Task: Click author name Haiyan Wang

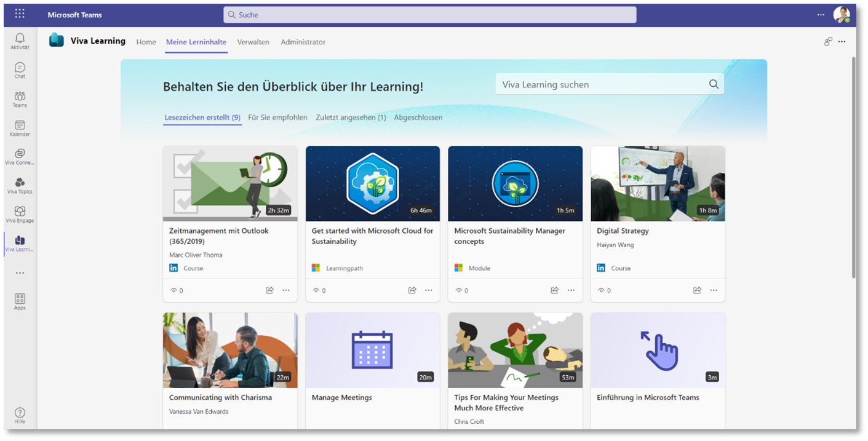Action: coord(615,245)
